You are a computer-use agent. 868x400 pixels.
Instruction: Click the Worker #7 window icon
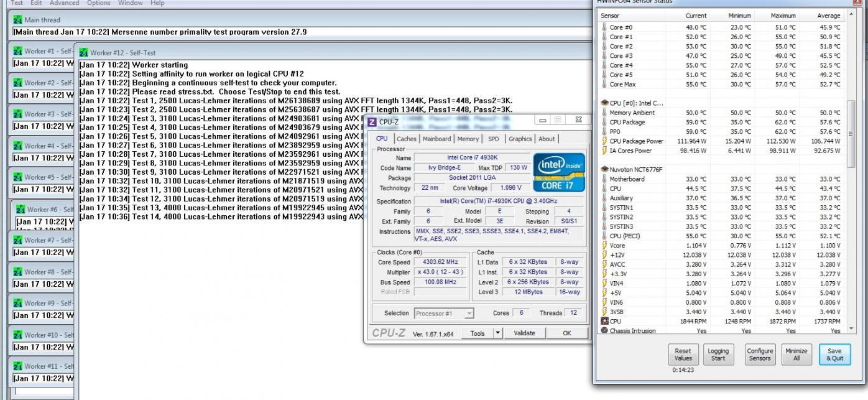click(x=18, y=240)
